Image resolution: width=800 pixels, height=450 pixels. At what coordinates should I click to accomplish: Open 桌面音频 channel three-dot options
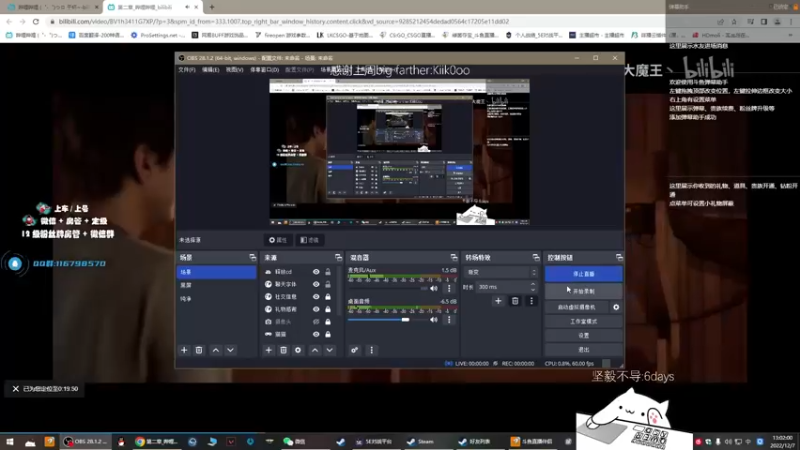coord(449,319)
